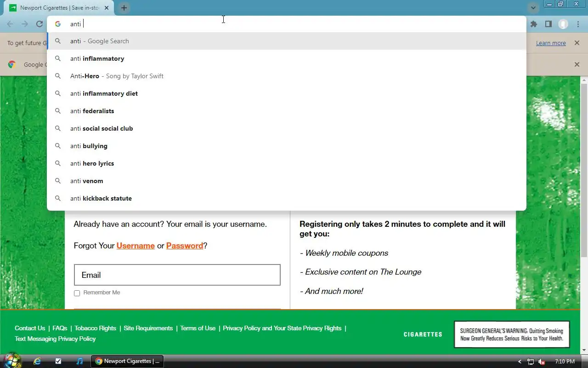Expand the tab search chevron
This screenshot has height=368, width=588.
click(x=533, y=8)
